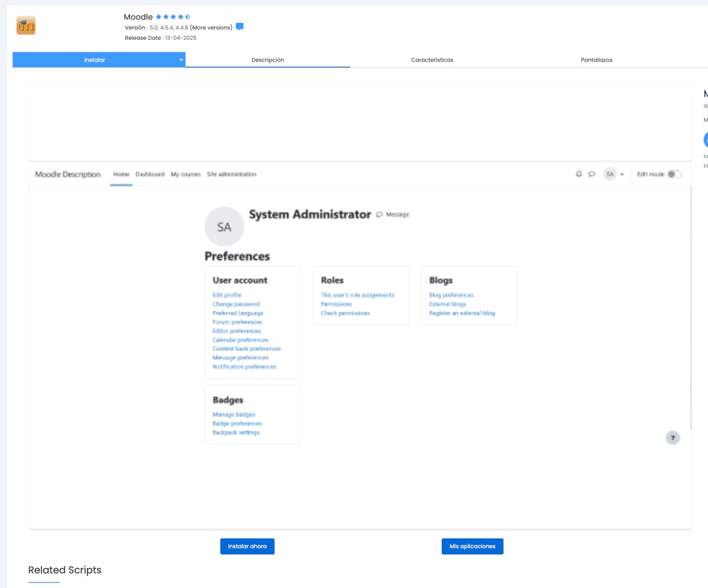Viewport: 708px width, 588px height.
Task: Open the notifications bell in Moodle screenshot
Action: click(x=579, y=174)
